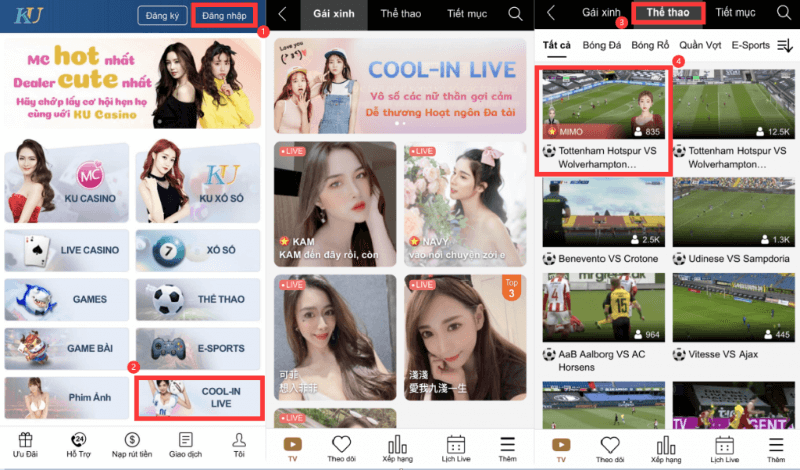Open AaB Aalborg VS AC Horsens stream

pos(604,323)
